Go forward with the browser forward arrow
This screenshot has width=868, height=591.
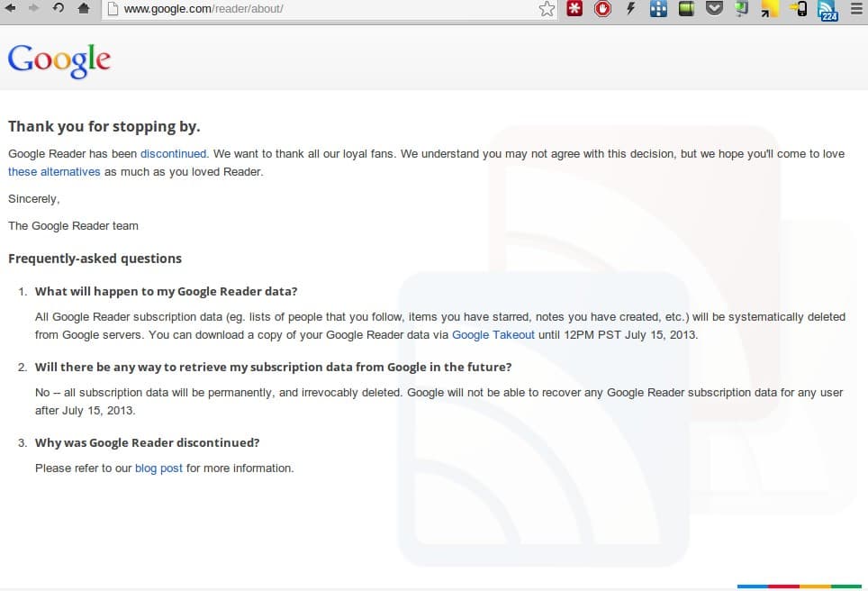(x=34, y=8)
